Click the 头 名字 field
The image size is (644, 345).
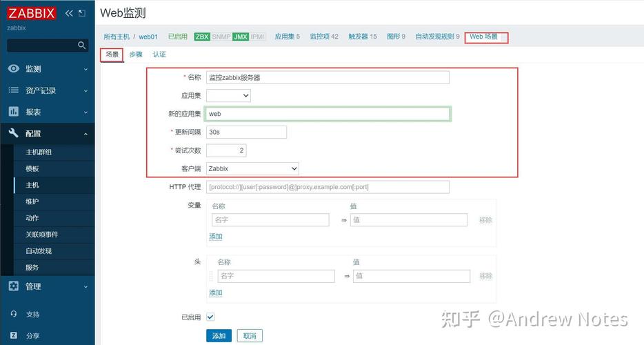[276, 276]
